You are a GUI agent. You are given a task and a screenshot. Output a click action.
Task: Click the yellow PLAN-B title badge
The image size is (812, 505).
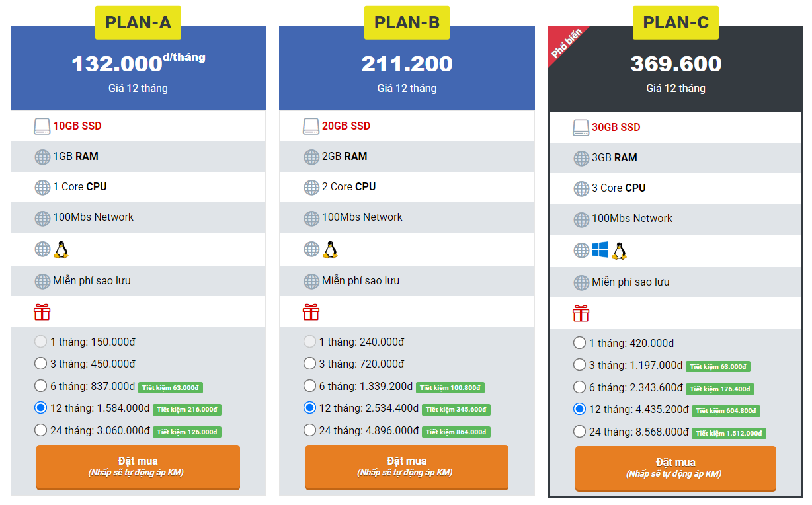pyautogui.click(x=407, y=22)
